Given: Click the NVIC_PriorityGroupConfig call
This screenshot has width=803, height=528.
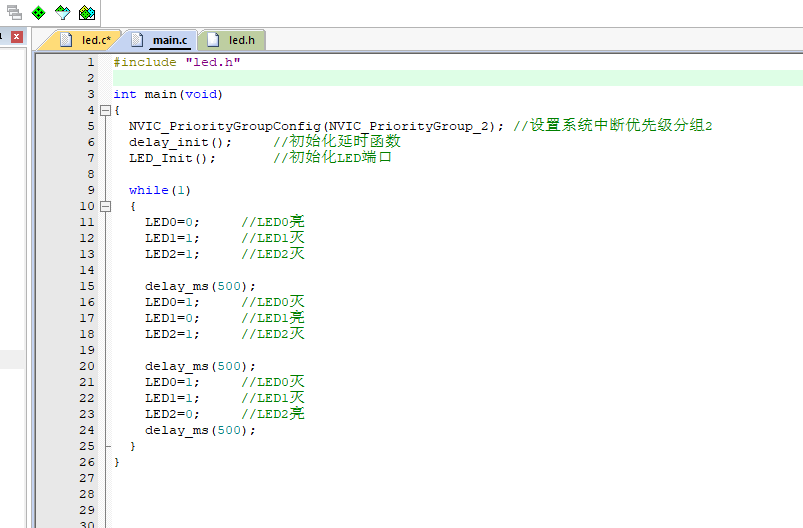Looking at the screenshot, I should click(x=316, y=126).
